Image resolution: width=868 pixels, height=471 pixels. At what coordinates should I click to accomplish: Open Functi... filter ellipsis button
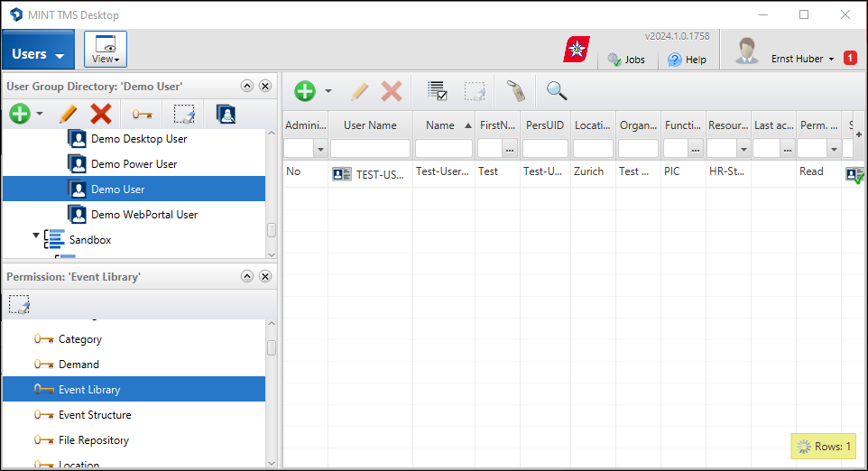696,149
